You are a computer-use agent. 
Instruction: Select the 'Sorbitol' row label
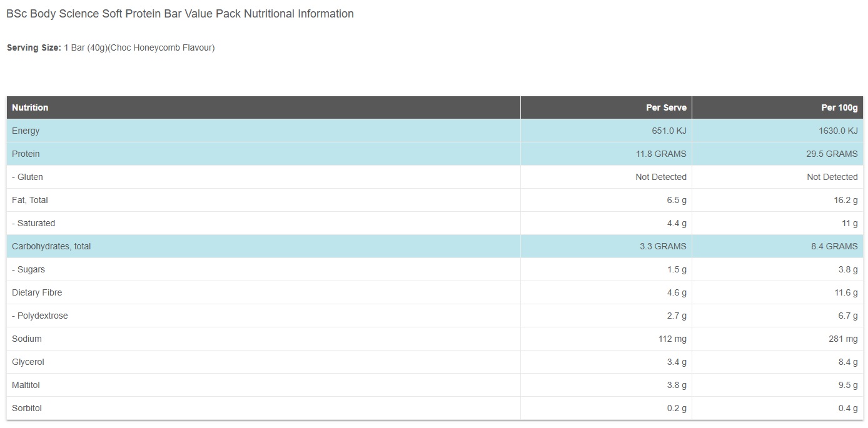27,408
